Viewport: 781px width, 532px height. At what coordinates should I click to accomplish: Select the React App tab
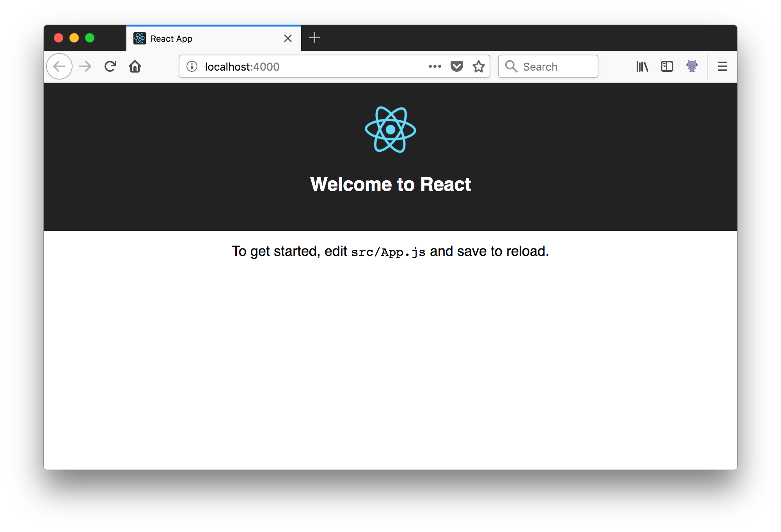coord(213,38)
